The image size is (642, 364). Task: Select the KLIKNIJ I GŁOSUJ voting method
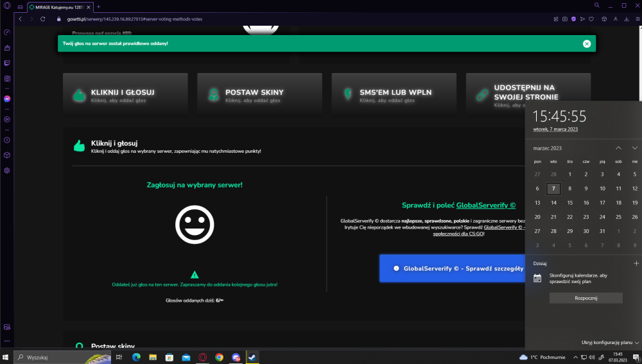pos(125,96)
